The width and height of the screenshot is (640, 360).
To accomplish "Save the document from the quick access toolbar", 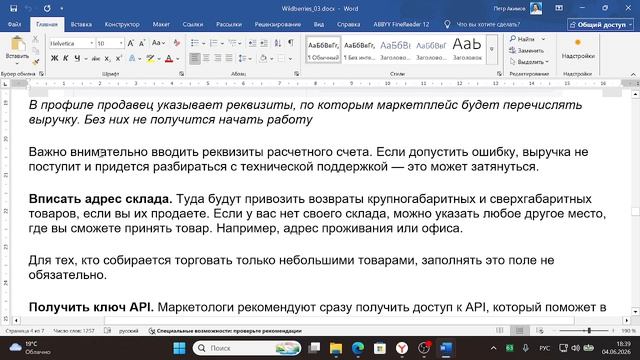I will (x=13, y=8).
